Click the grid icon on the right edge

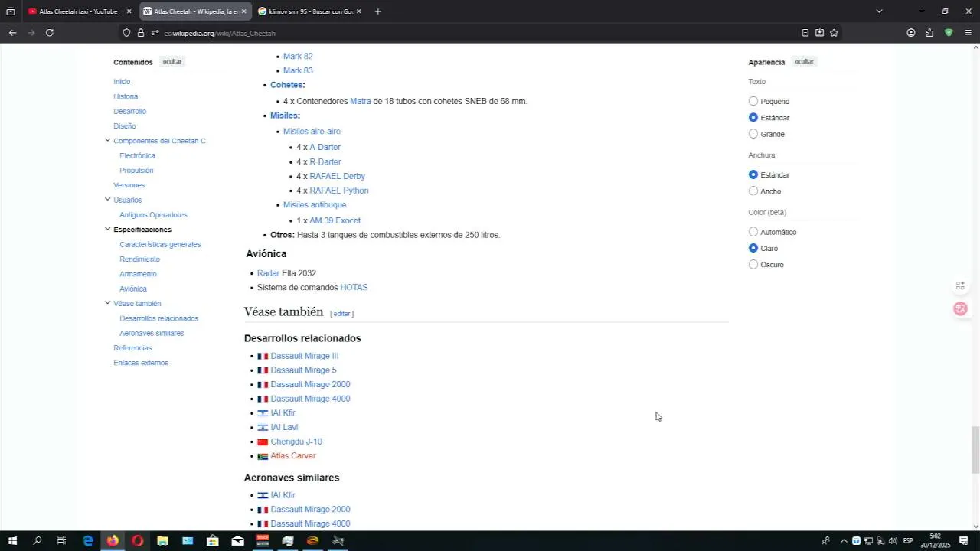coord(960,286)
